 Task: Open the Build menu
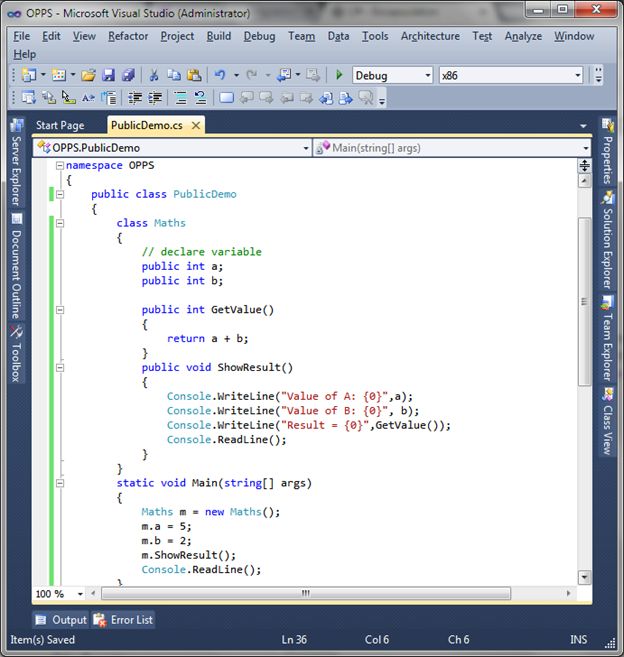[218, 36]
